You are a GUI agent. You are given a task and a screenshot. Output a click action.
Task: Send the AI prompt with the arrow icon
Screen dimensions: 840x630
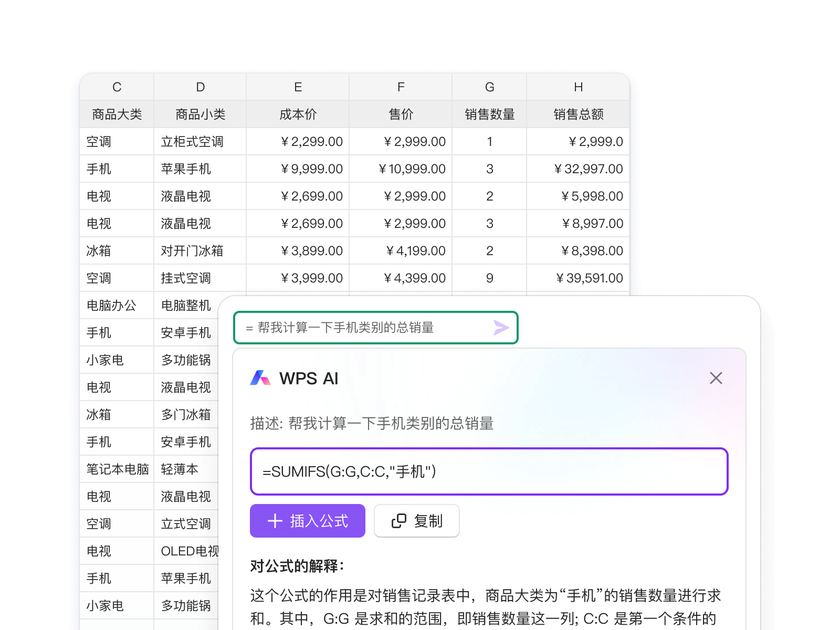[501, 328]
